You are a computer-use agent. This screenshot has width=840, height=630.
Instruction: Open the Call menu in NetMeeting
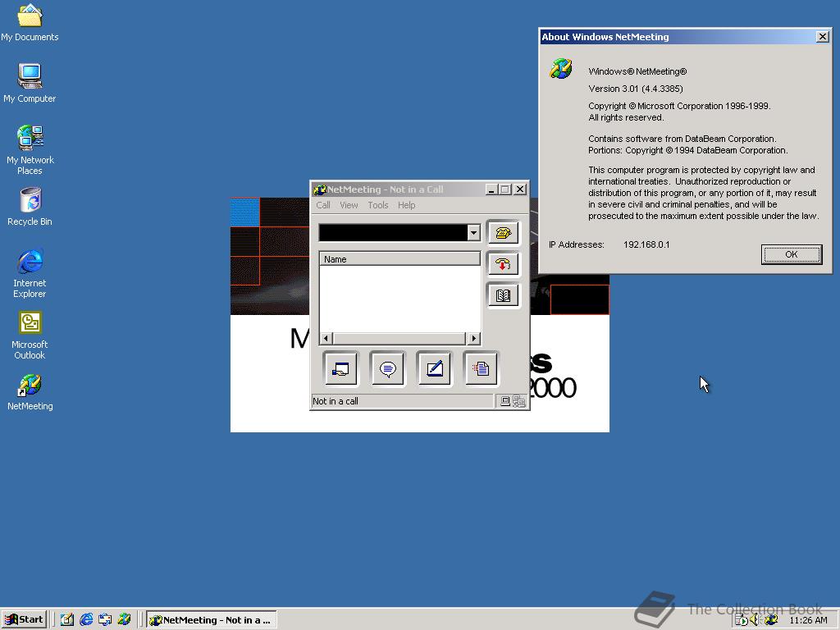pos(323,205)
